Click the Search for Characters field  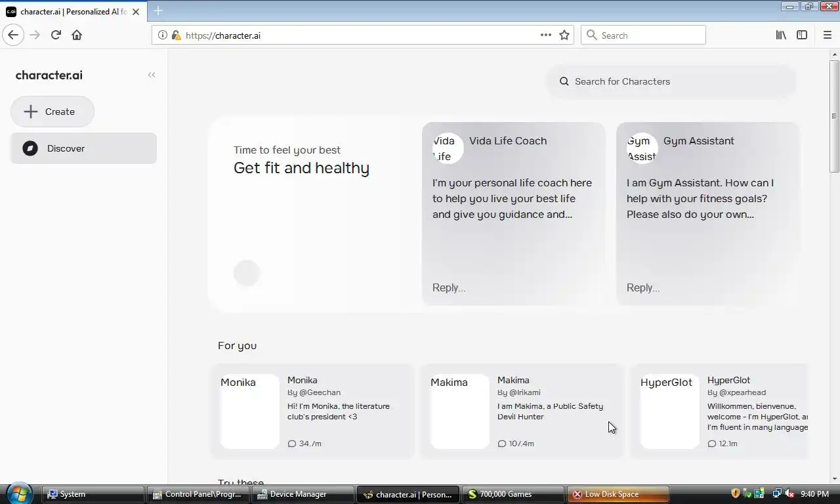pyautogui.click(x=672, y=81)
